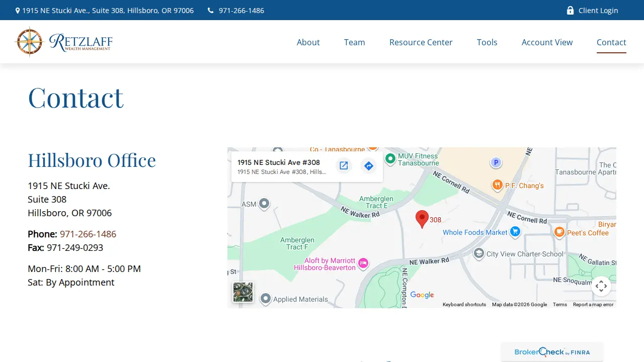Viewport: 644px width, 362px height.
Task: Click the City View Charter School pin
Action: point(478,253)
